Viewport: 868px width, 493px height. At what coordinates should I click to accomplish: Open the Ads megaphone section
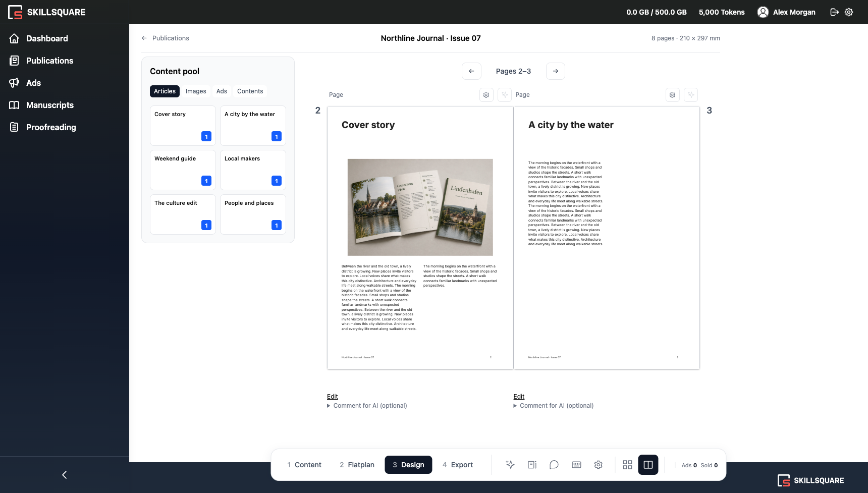point(33,83)
